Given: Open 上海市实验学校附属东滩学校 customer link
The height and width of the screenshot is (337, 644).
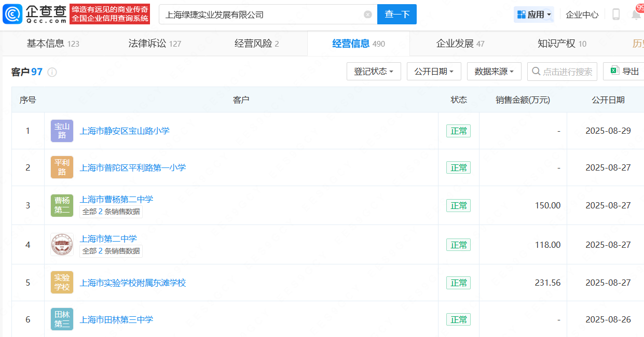Looking at the screenshot, I should (132, 283).
